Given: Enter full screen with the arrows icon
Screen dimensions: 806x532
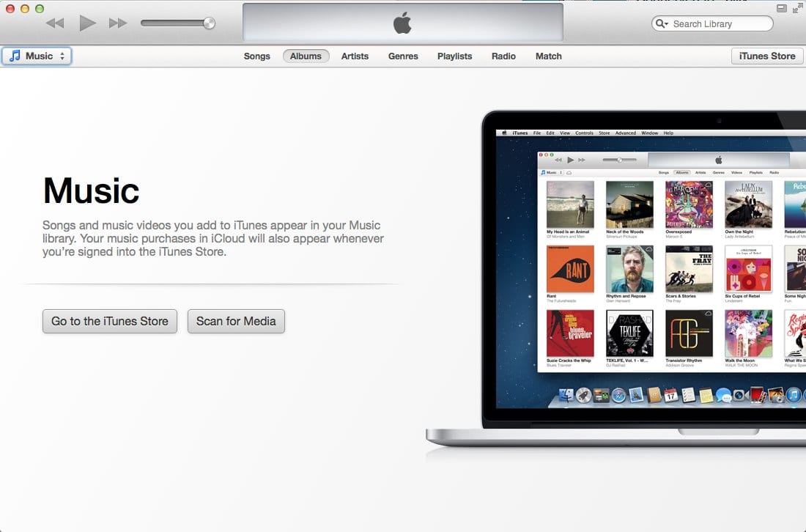Looking at the screenshot, I should click(799, 8).
